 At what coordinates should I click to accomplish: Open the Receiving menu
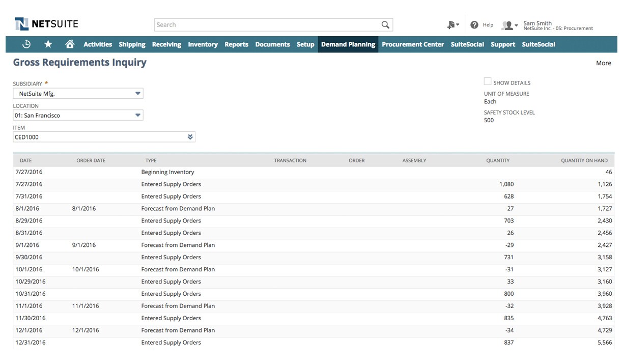[x=166, y=44]
